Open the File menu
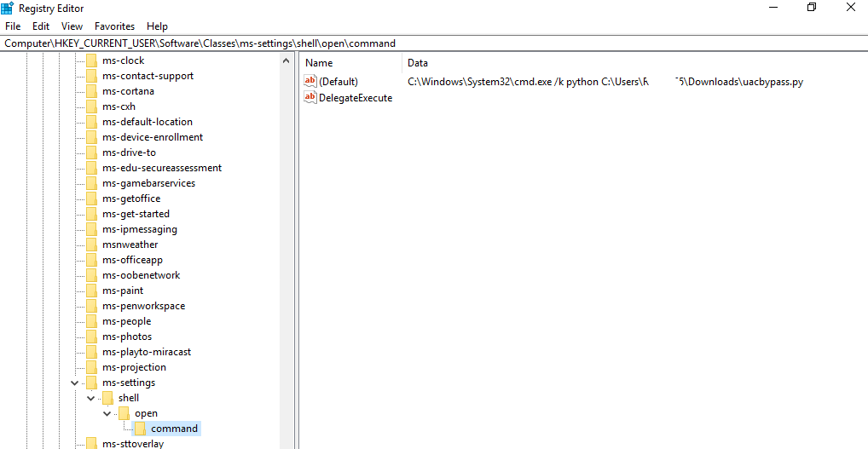Screen dimensions: 868x449 pyautogui.click(x=12, y=26)
